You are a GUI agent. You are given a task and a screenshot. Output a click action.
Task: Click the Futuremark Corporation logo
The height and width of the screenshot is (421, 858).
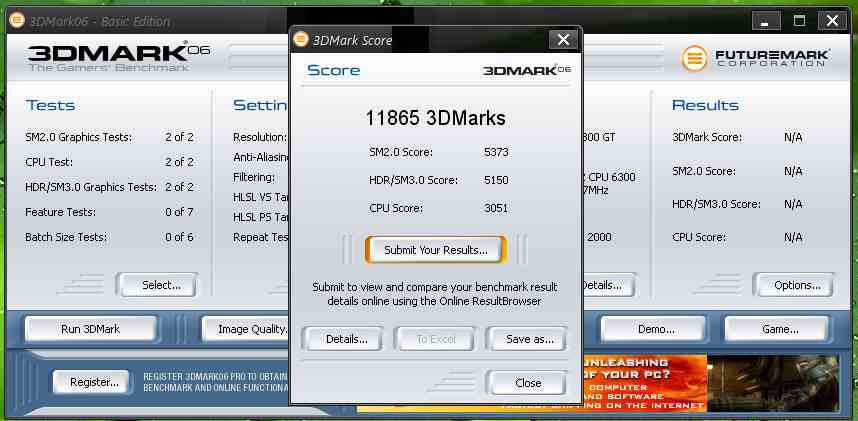click(x=756, y=57)
